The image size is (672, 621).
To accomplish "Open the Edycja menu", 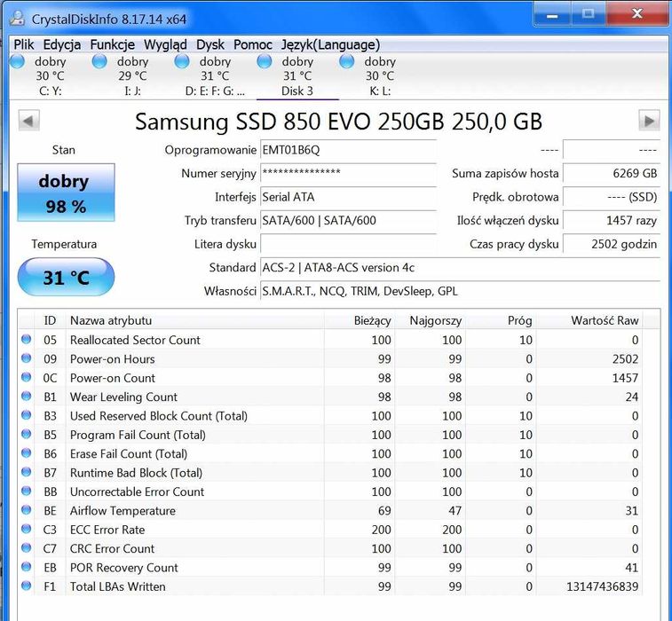I will tap(62, 44).
